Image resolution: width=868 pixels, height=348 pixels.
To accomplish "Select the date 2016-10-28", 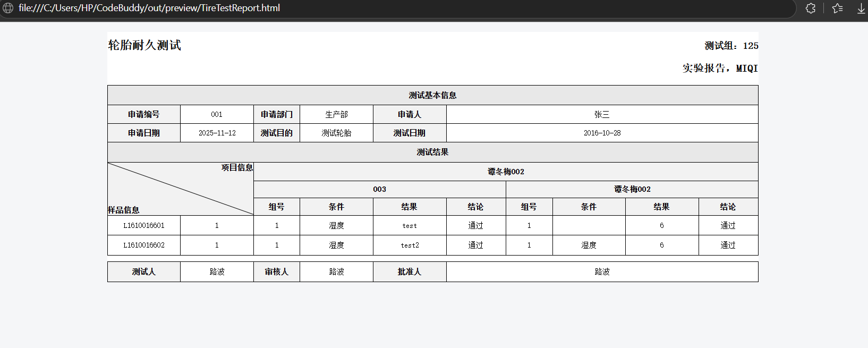I will [602, 133].
